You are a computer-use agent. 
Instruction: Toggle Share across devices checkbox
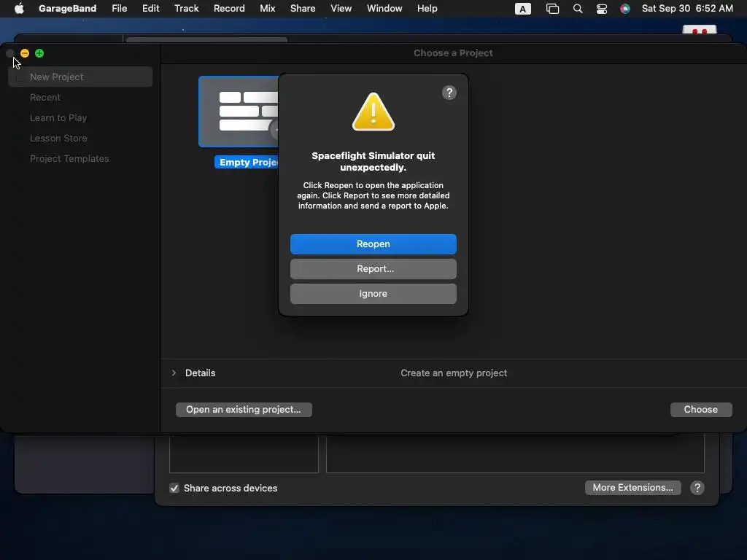click(x=174, y=488)
